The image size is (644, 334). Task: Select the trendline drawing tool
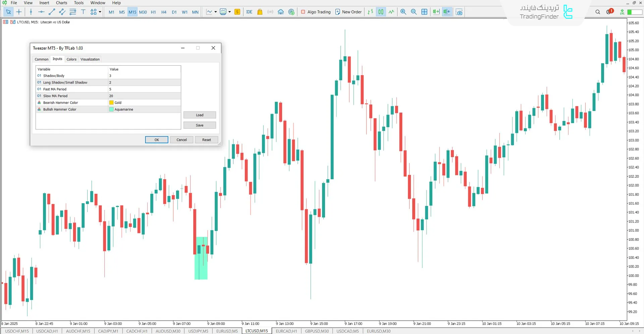click(52, 12)
